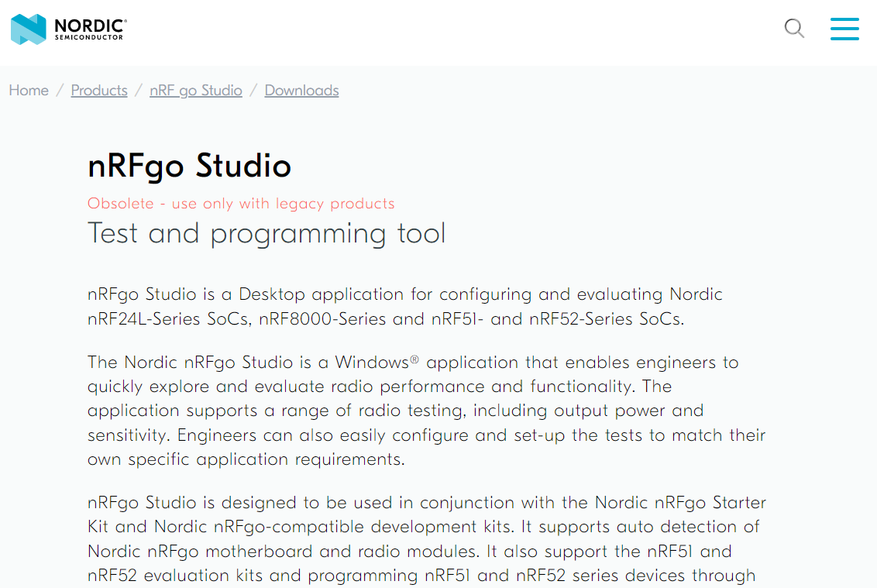The width and height of the screenshot is (877, 588).
Task: Click 'Test and programming tool' subtitle
Action: point(267,233)
